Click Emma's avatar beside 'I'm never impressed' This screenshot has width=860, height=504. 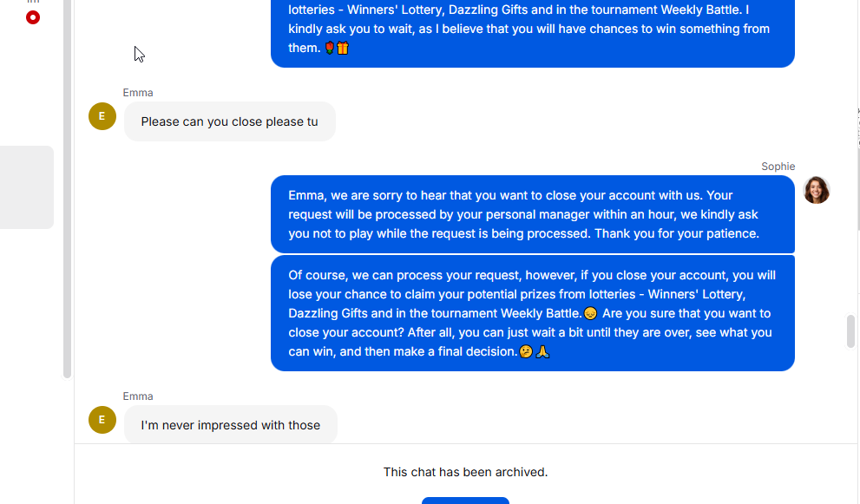point(102,420)
